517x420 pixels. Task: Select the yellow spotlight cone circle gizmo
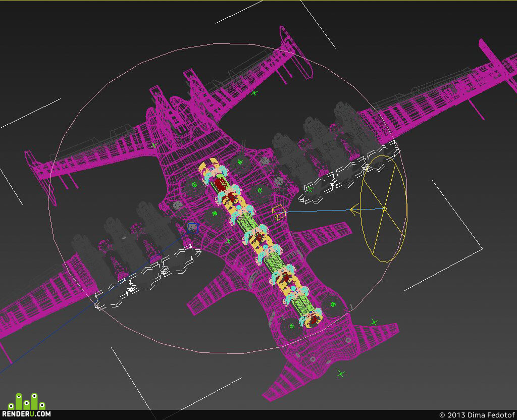coord(384,208)
